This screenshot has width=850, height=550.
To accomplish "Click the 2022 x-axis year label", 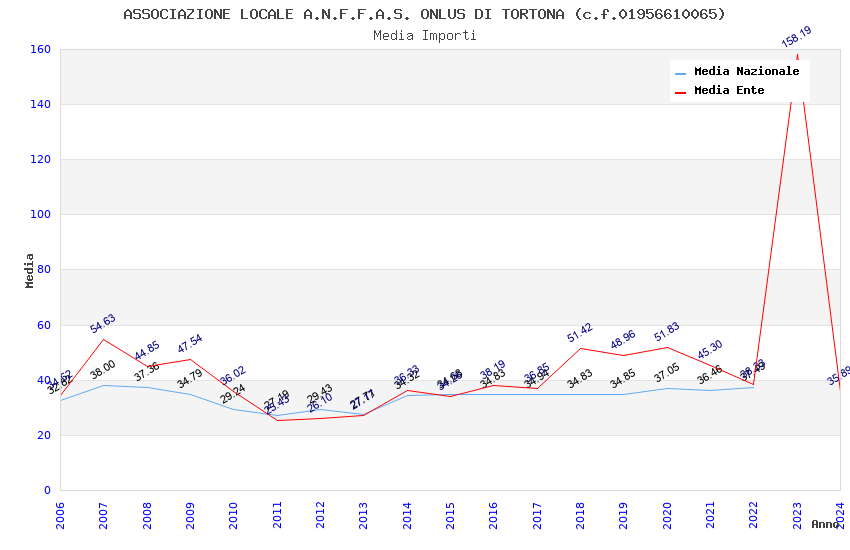I will 754,515.
